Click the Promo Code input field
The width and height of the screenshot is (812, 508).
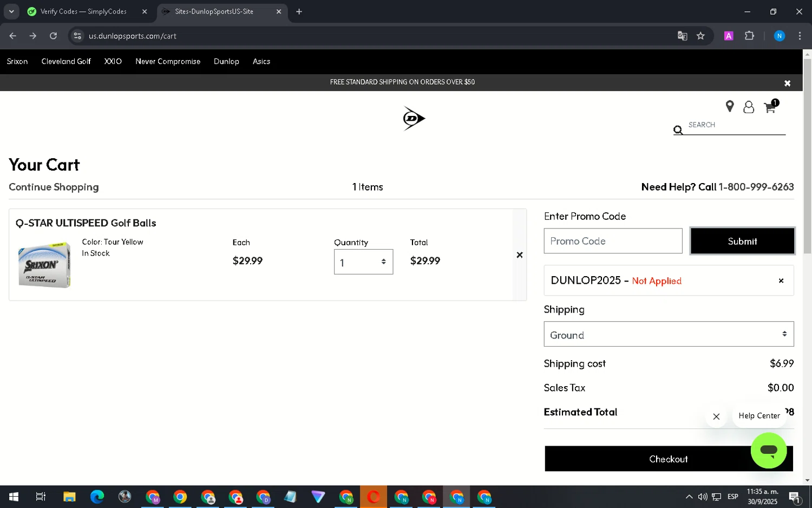[613, 241]
